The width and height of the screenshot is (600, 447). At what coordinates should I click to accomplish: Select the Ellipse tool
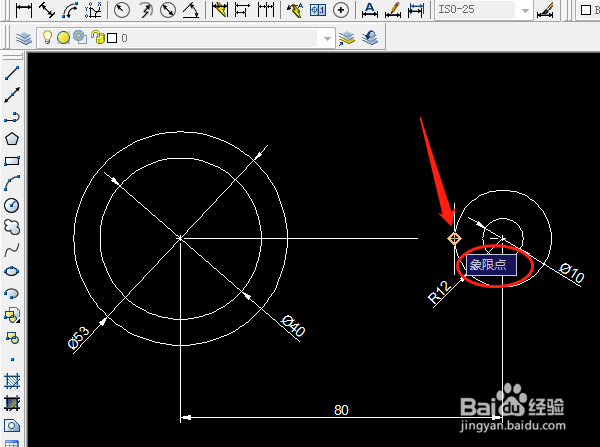(x=12, y=271)
